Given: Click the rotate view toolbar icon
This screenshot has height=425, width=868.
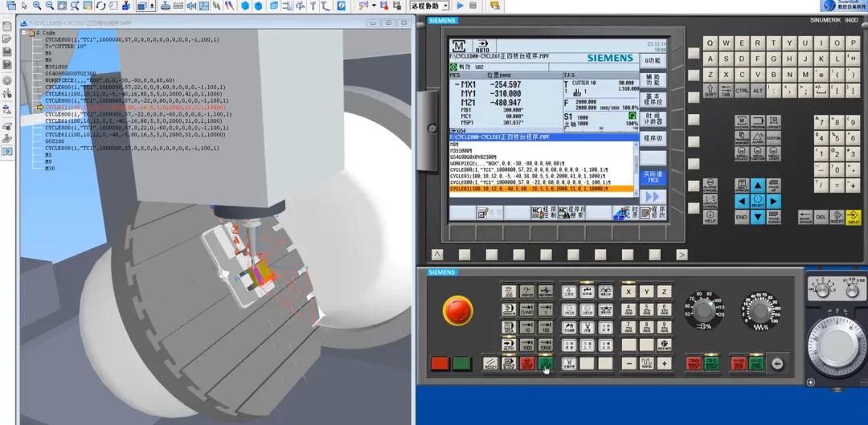Looking at the screenshot, I should 100,6.
